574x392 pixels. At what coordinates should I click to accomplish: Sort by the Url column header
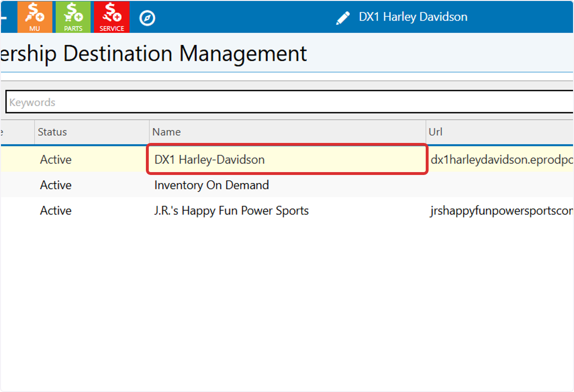(500, 132)
